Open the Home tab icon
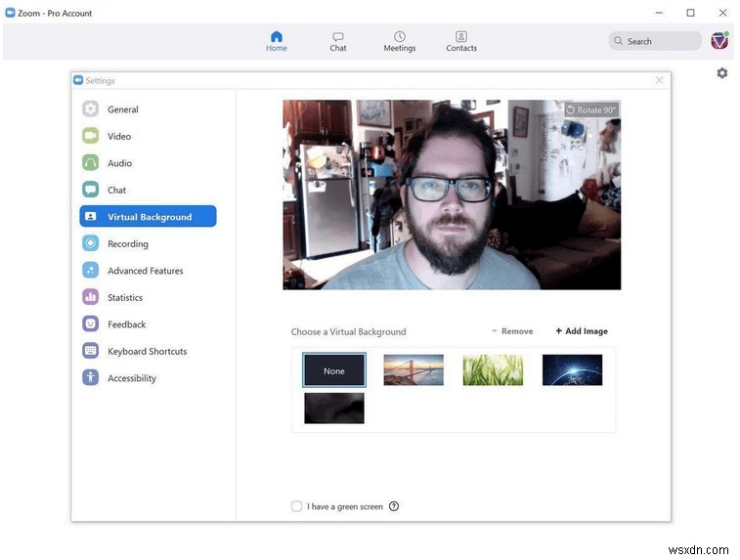This screenshot has width=740, height=560. (277, 36)
